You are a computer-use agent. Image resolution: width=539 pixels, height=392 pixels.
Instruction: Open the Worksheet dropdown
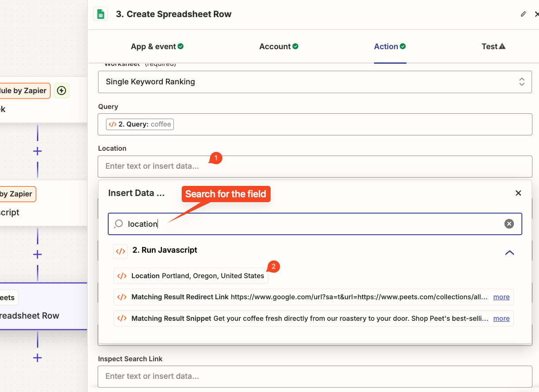click(x=315, y=82)
